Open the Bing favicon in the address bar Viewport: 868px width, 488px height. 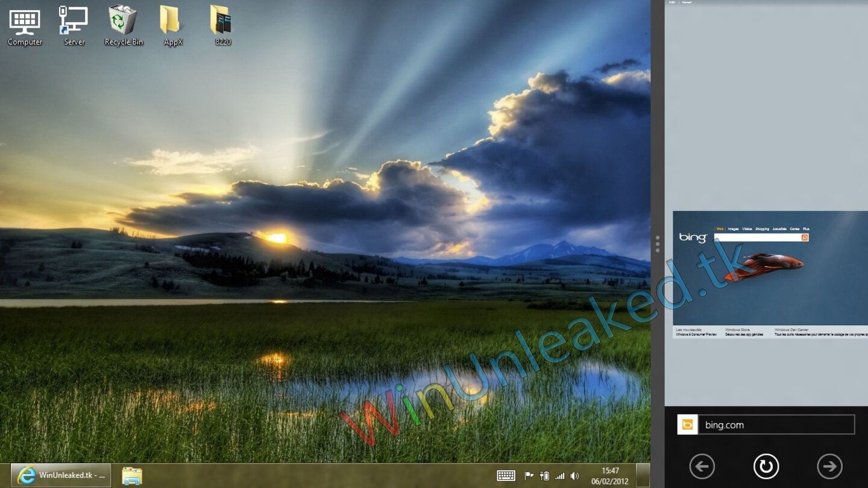[687, 425]
